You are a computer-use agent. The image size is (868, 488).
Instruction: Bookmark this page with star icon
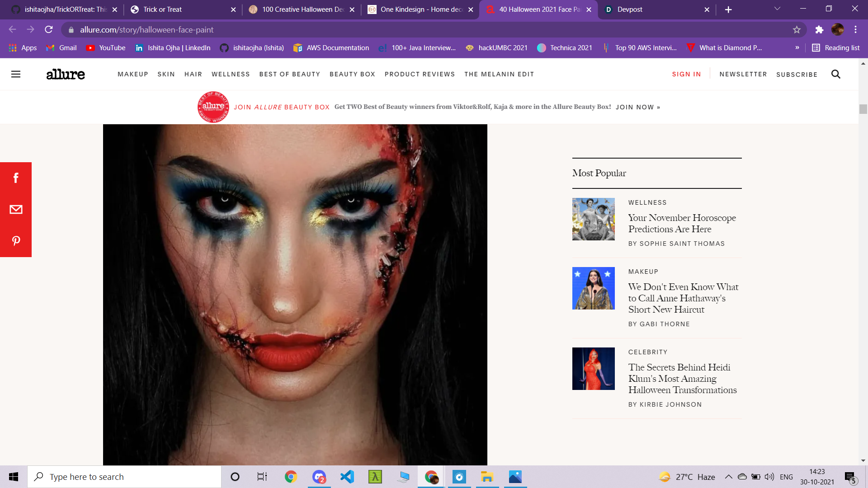[797, 30]
